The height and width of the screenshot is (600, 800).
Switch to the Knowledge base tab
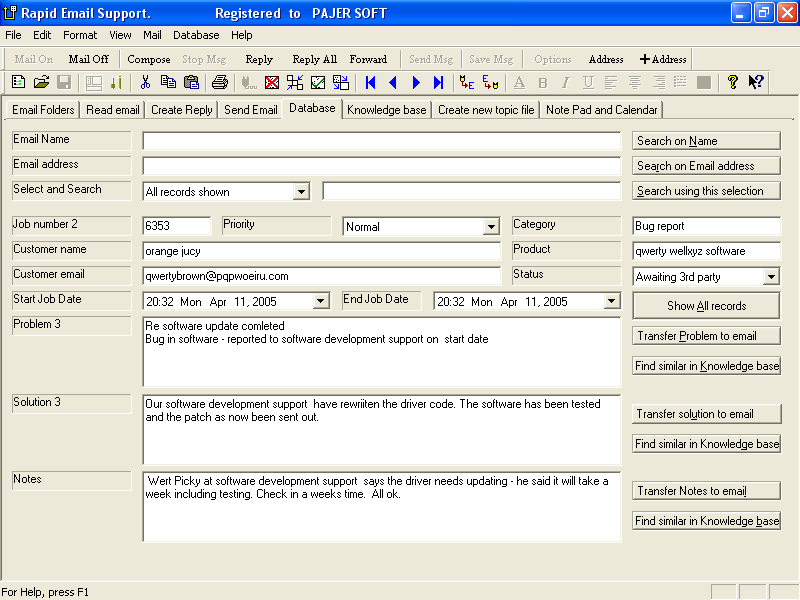(386, 110)
